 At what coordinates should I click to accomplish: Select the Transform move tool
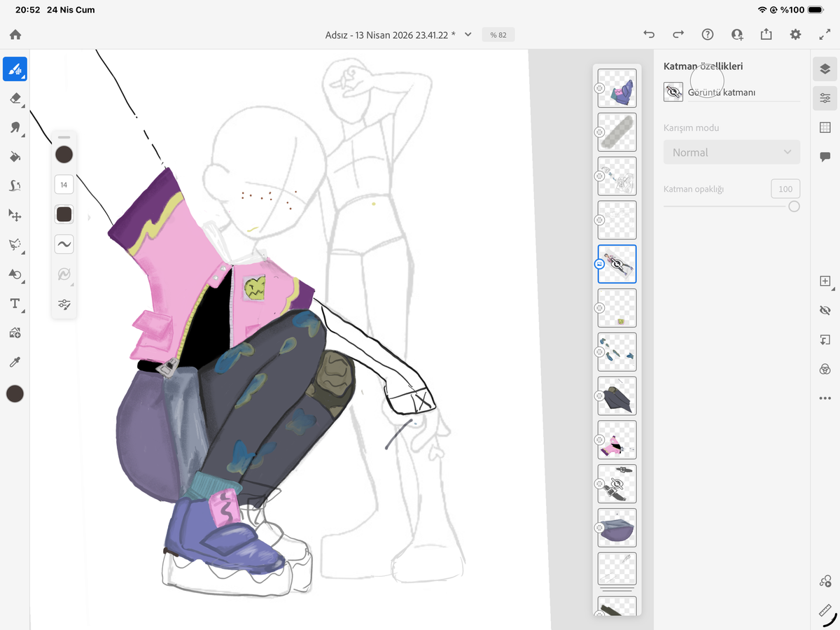15,216
